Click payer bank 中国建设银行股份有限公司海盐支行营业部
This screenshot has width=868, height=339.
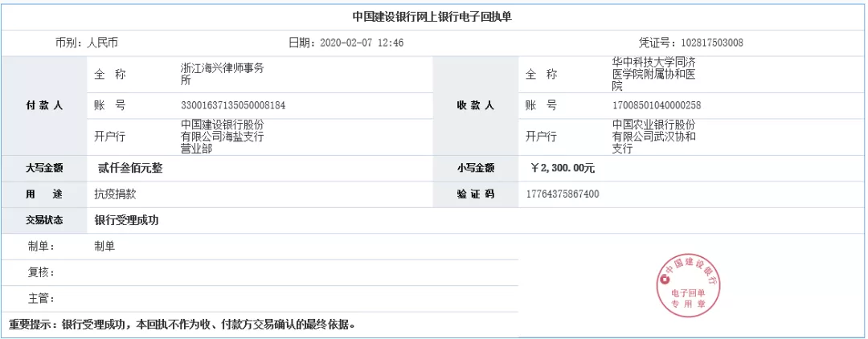click(222, 137)
